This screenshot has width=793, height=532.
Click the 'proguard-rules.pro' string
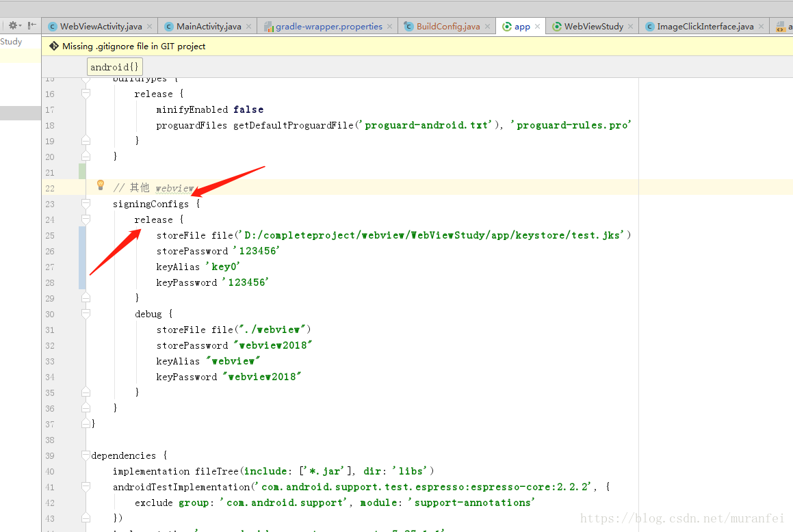[571, 124]
